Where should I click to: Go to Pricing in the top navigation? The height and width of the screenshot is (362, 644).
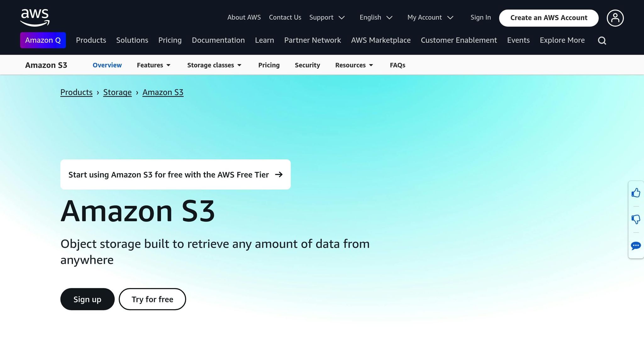(x=170, y=40)
